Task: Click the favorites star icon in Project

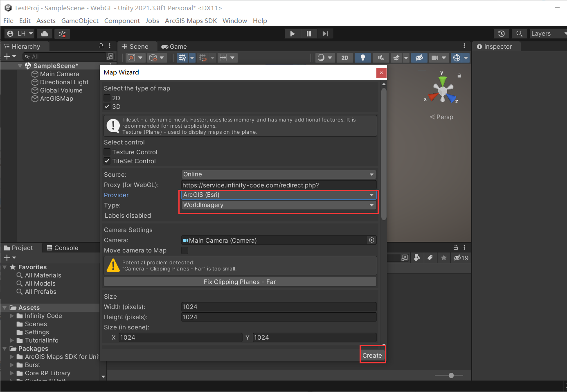Action: [444, 258]
